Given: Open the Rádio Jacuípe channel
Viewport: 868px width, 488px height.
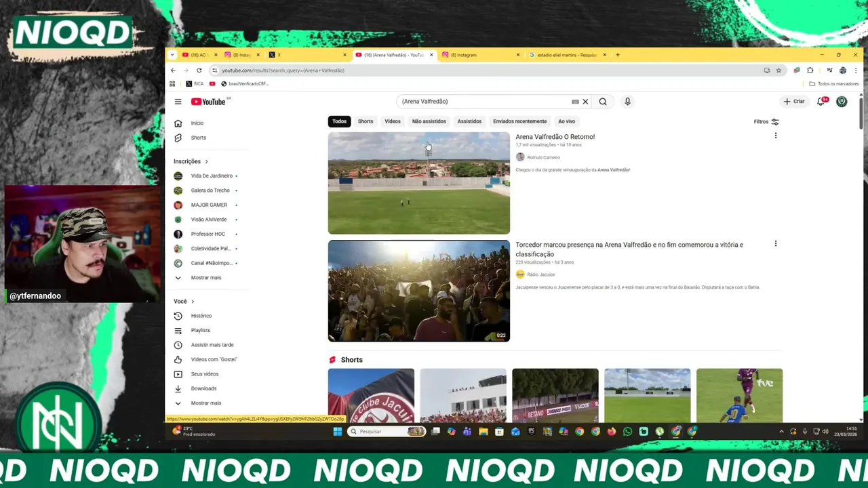Looking at the screenshot, I should 540,274.
